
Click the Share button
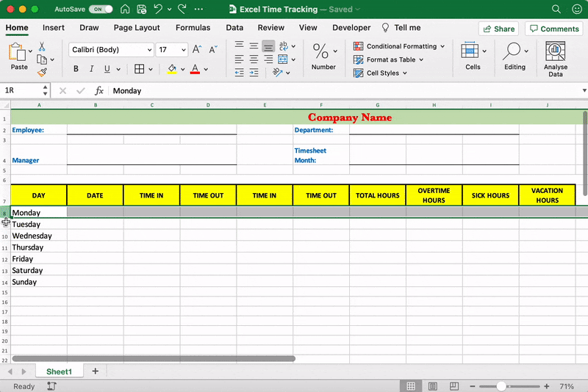pos(498,29)
